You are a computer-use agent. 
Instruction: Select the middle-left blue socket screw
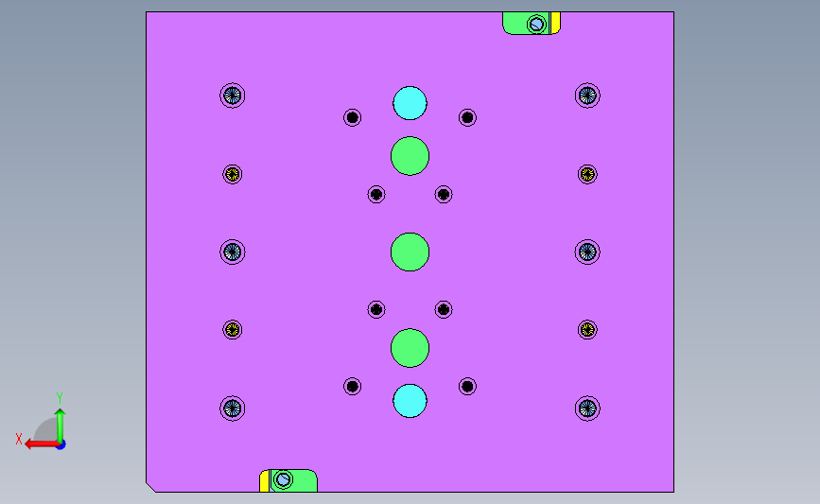233,252
